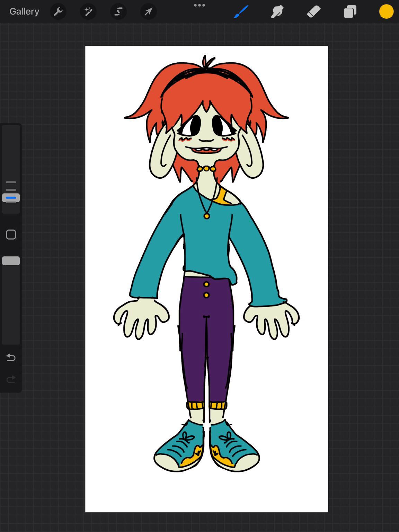Undo the last stroke

coord(11,357)
